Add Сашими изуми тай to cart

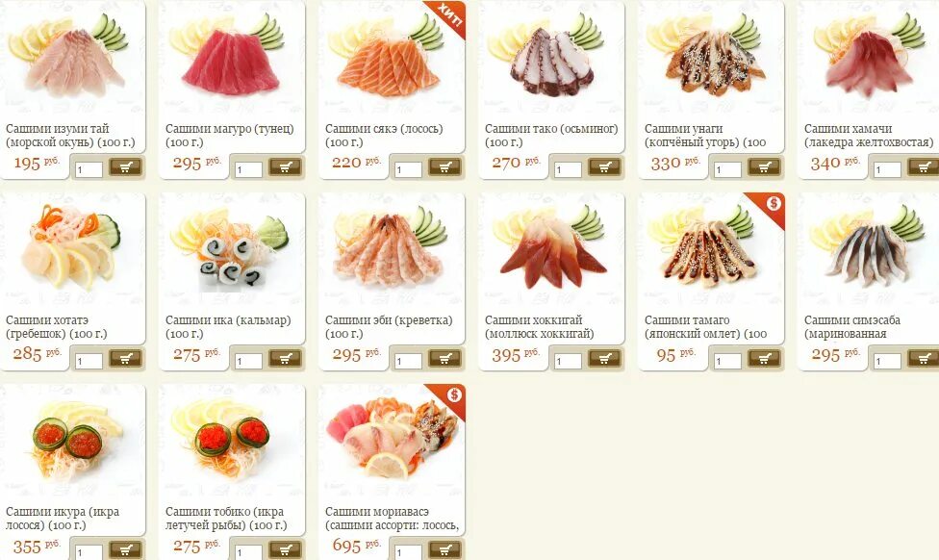[x=125, y=167]
